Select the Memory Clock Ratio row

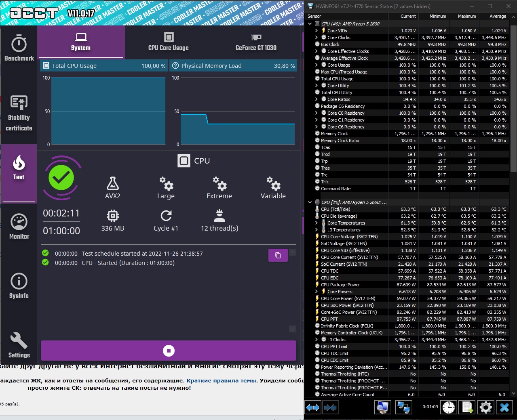[407, 141]
